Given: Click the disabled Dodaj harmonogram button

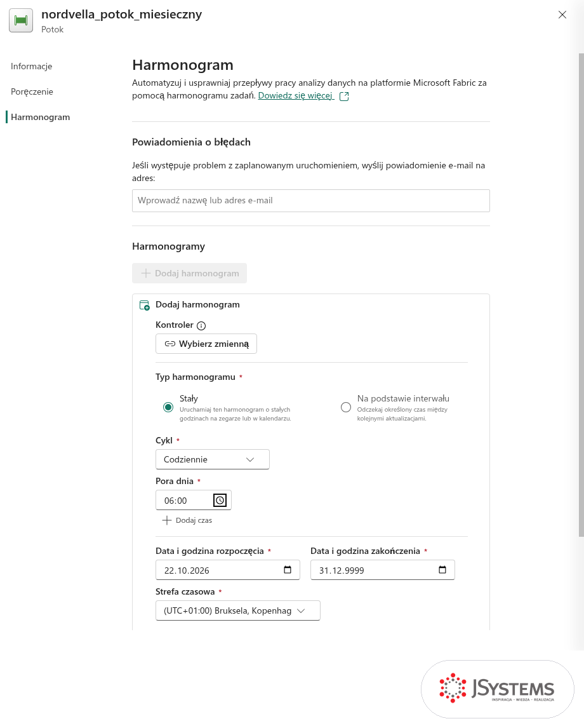Looking at the screenshot, I should pyautogui.click(x=190, y=273).
